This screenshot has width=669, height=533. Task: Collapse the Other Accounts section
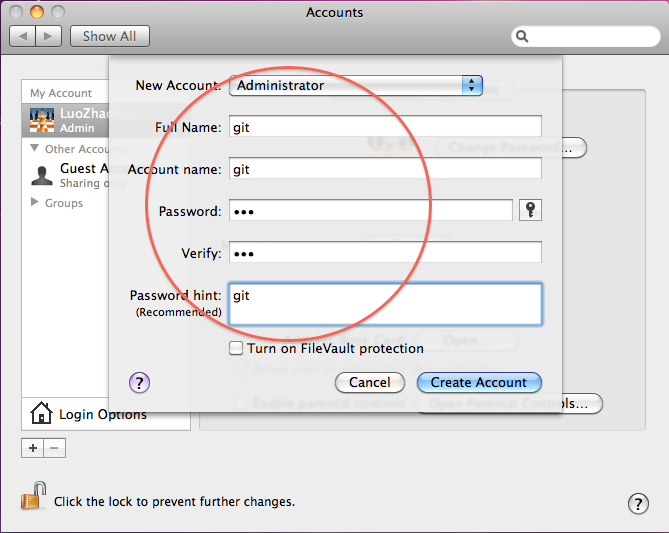(36, 149)
